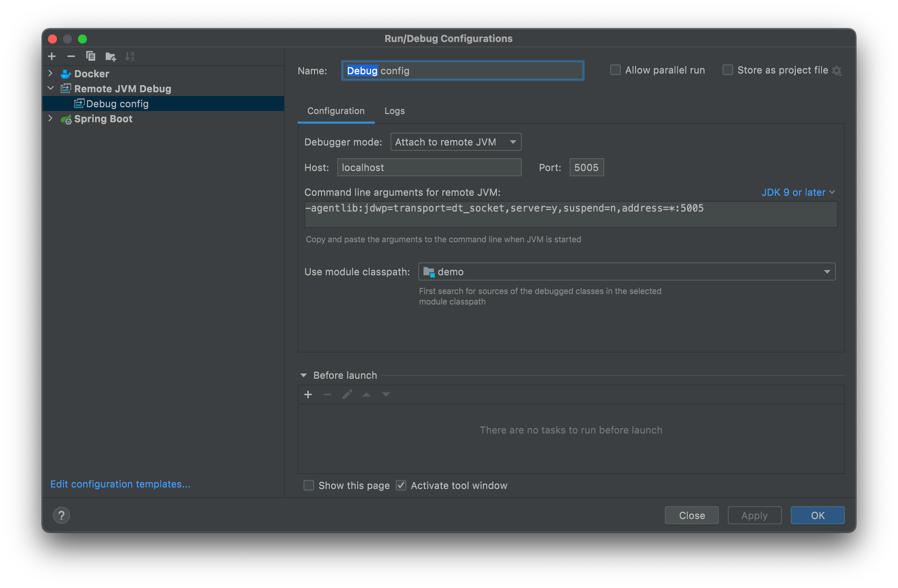898x588 pixels.
Task: Enable Allow parallel run checkbox
Action: 615,70
